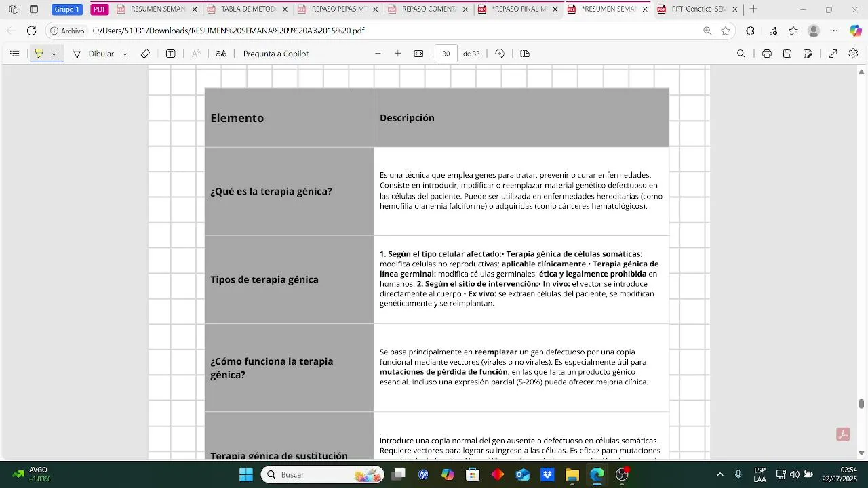Click the Archivo site info badge
Viewport: 868px width, 488px height.
[x=67, y=31]
